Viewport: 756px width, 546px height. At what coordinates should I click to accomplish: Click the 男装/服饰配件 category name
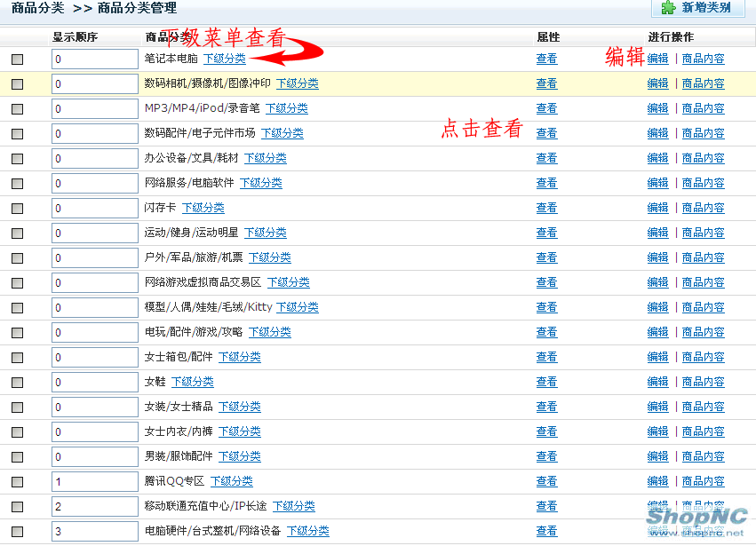coord(179,456)
